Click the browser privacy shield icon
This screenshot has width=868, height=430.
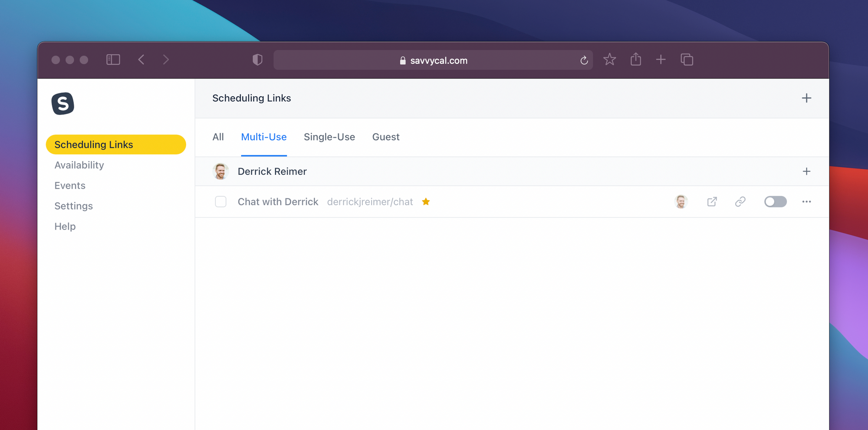pyautogui.click(x=257, y=60)
